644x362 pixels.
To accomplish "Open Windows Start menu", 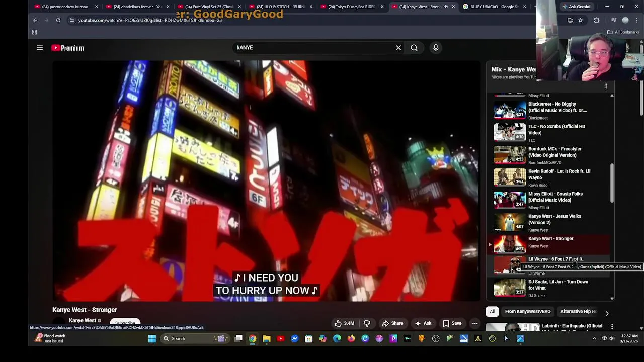I will point(152,339).
